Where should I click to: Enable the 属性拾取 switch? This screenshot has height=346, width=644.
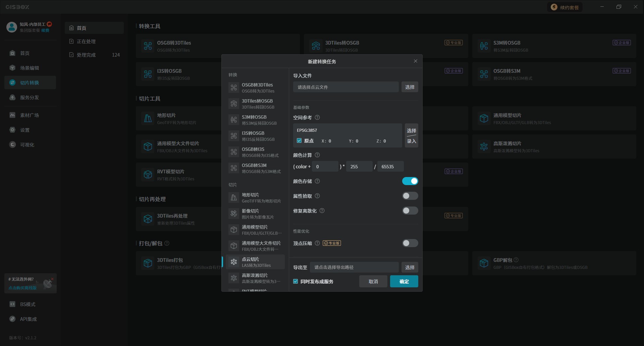(x=410, y=196)
